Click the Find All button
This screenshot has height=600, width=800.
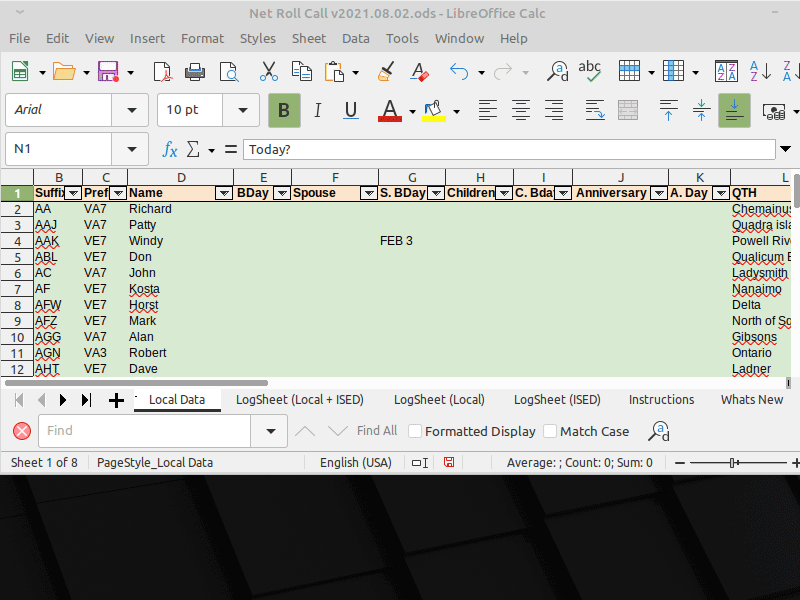click(377, 431)
